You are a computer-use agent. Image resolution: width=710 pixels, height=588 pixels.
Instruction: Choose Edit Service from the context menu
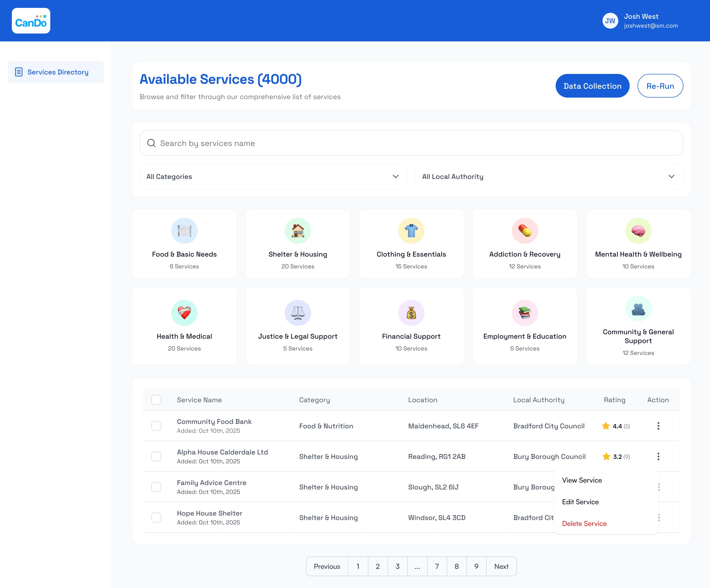(580, 502)
